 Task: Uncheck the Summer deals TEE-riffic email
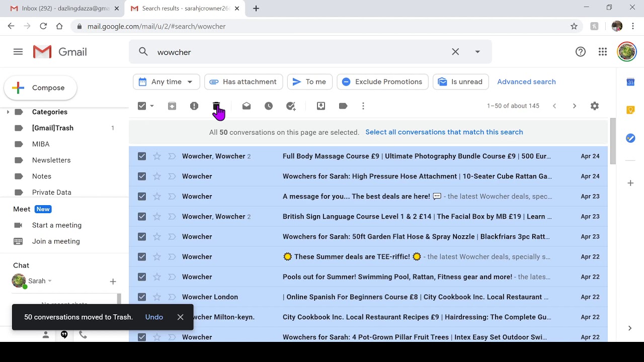pyautogui.click(x=142, y=257)
